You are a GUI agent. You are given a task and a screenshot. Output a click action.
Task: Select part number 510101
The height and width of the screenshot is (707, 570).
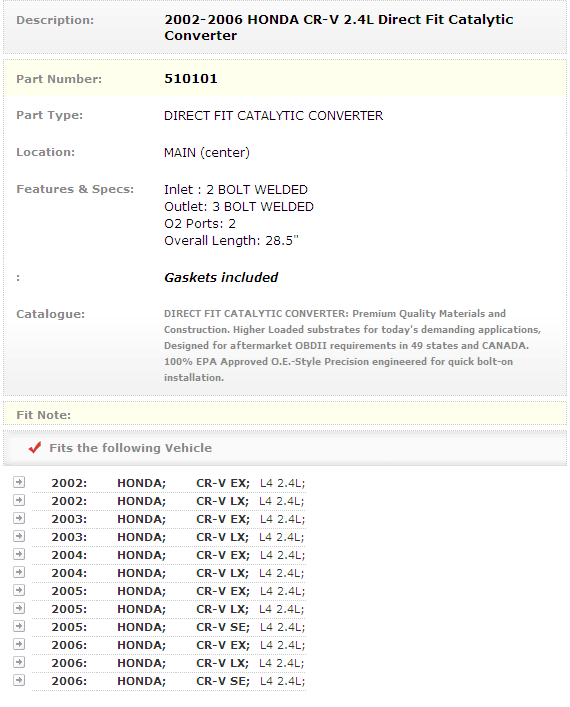coord(191,78)
